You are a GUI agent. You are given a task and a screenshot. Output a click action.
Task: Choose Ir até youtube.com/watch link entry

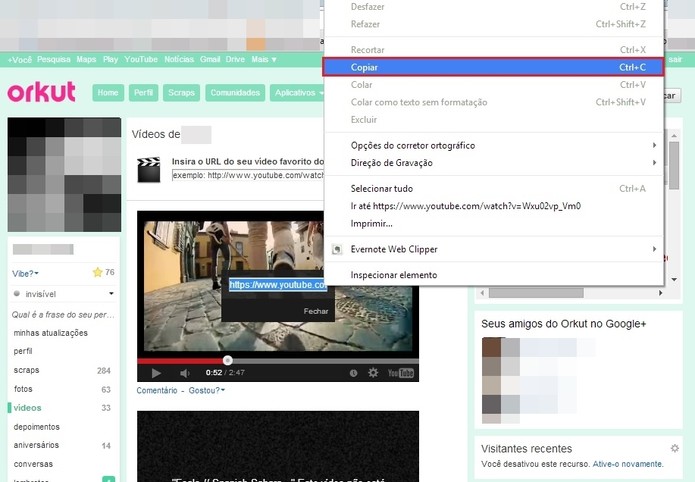pyautogui.click(x=493, y=206)
